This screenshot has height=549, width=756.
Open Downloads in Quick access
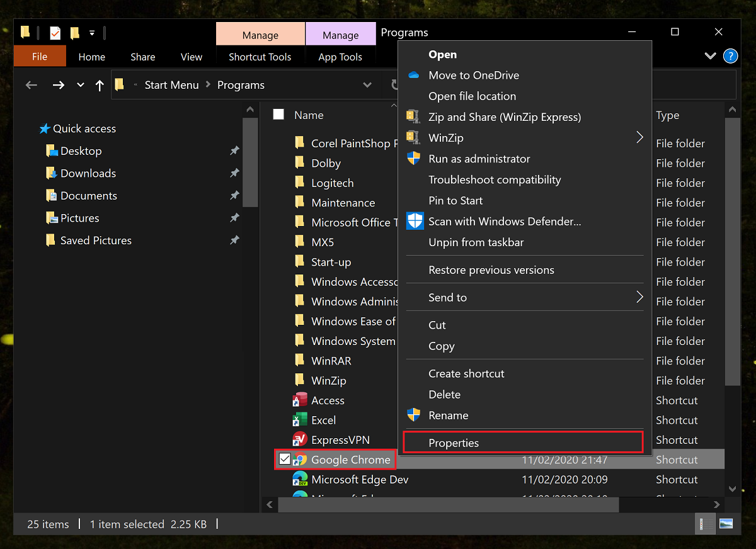point(88,173)
